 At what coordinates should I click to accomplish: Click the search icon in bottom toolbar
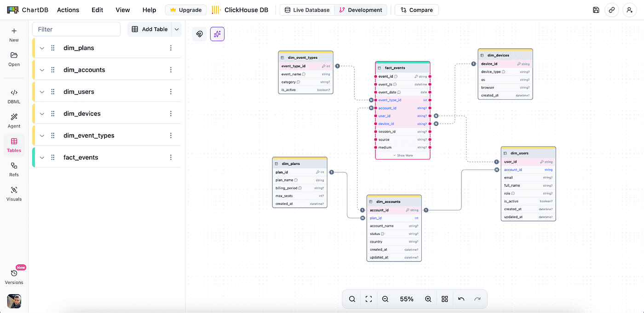tap(352, 299)
